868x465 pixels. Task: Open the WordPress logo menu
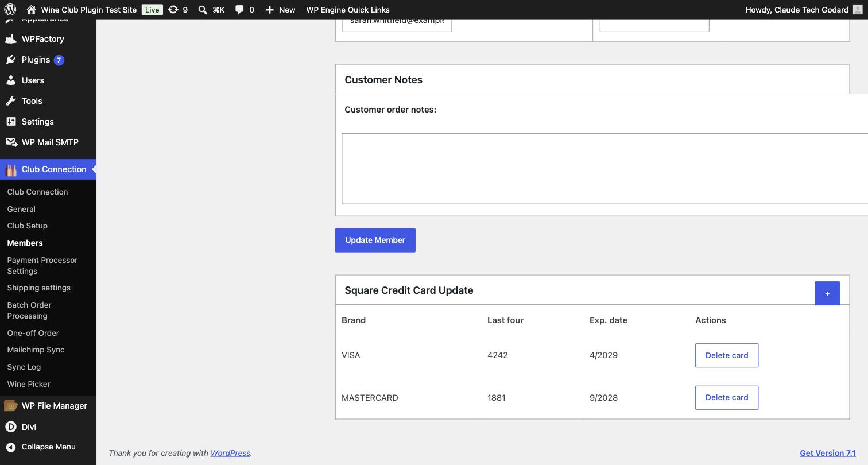pyautogui.click(x=10, y=10)
